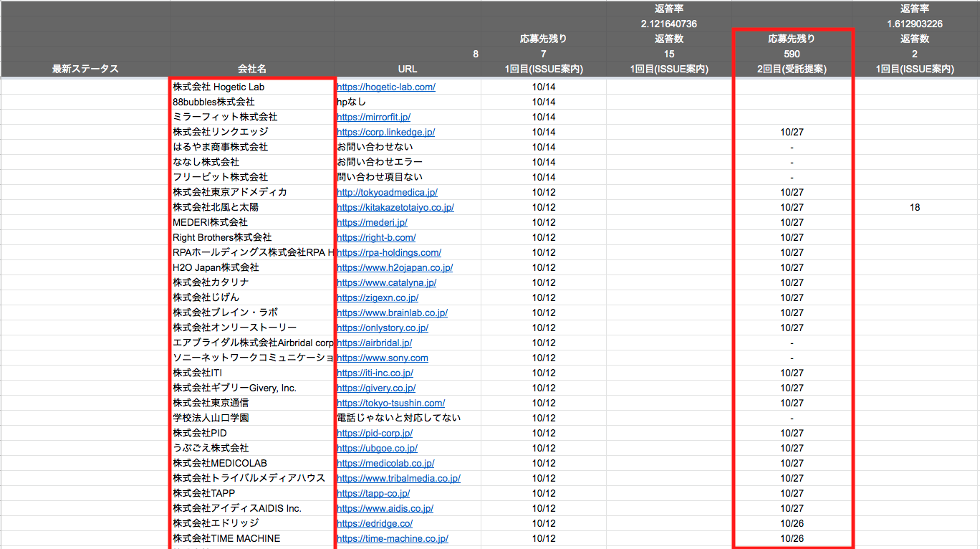Click the はるやま商事株式会社 cell

coord(252,147)
